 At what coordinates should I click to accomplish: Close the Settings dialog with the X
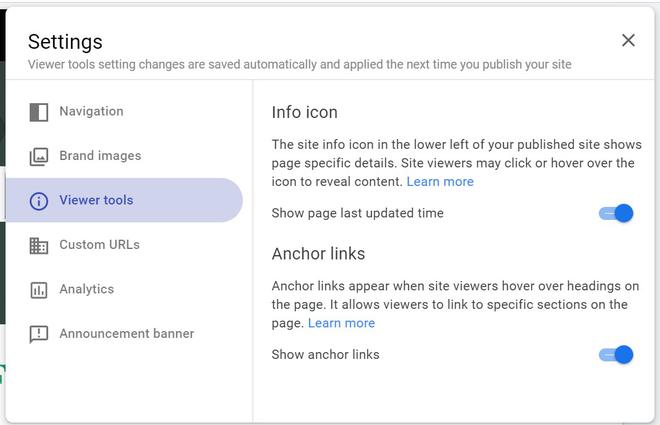click(x=628, y=40)
